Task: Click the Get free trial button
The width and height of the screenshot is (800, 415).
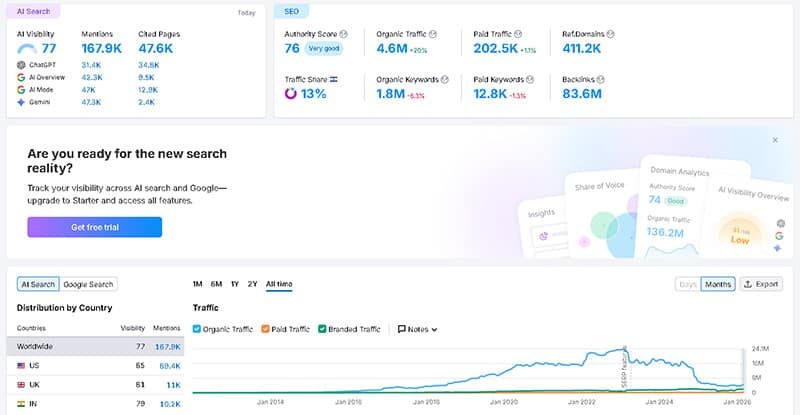Action: tap(95, 227)
